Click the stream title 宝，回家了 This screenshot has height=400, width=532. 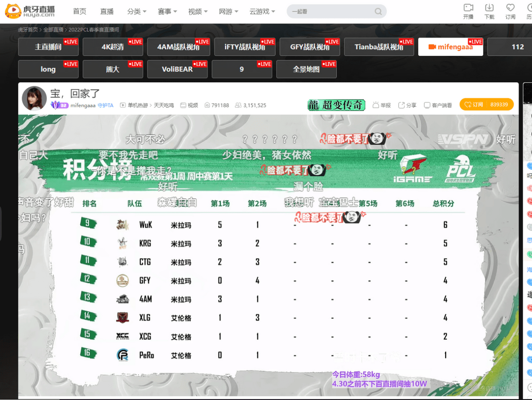[75, 93]
